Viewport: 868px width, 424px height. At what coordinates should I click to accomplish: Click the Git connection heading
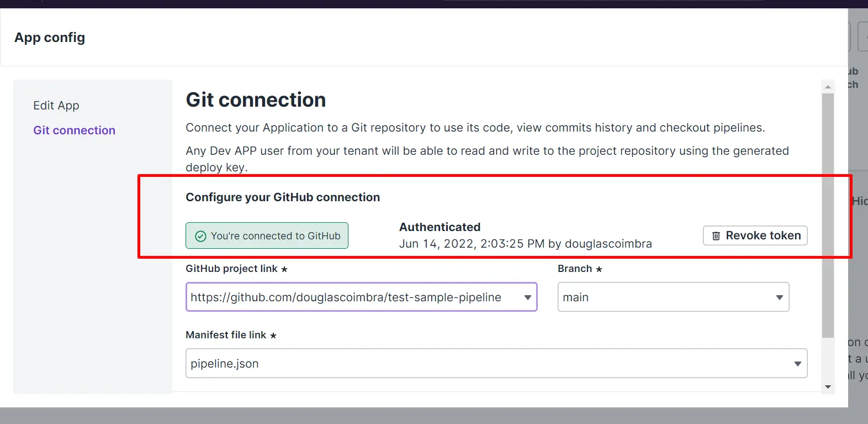point(256,100)
